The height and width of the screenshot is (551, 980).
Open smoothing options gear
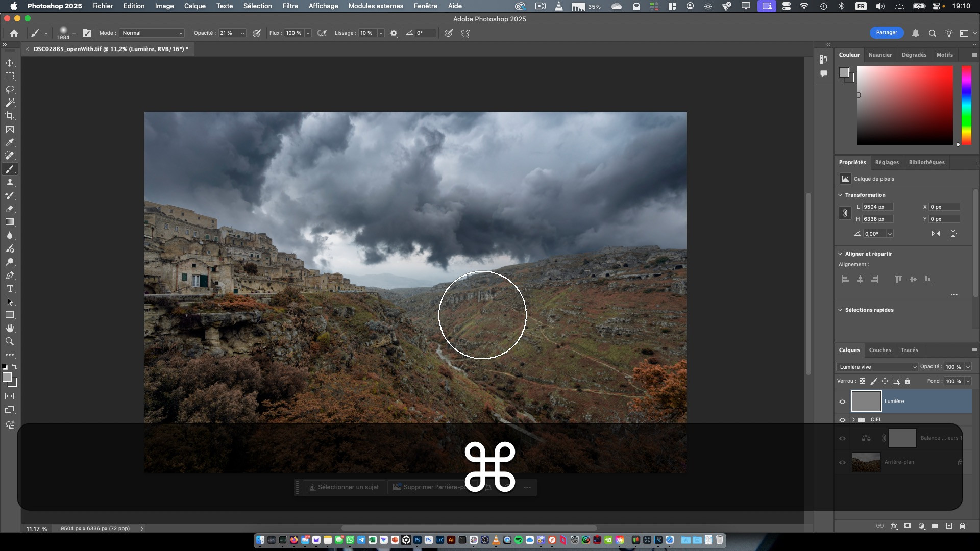point(394,33)
